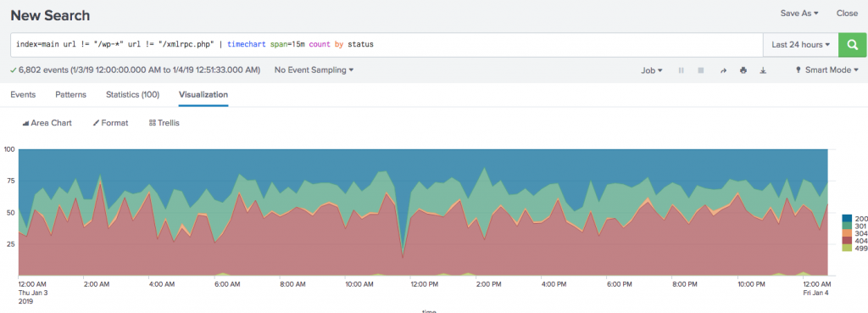868x313 pixels.
Task: Stop the search job
Action: [701, 70]
